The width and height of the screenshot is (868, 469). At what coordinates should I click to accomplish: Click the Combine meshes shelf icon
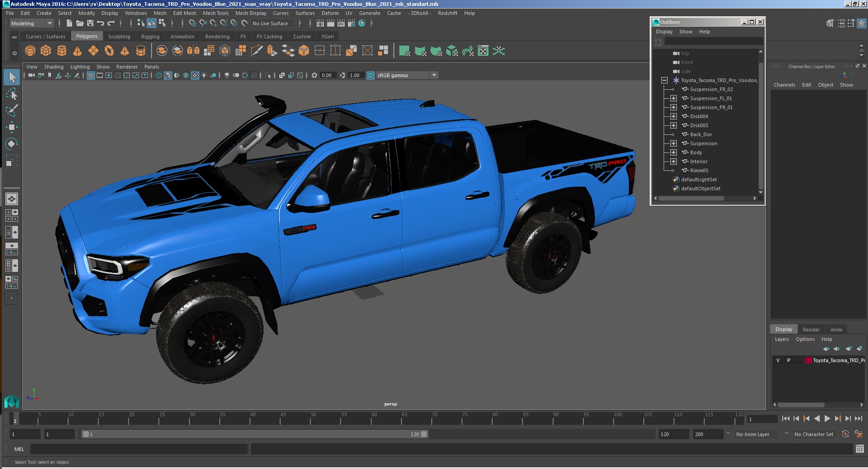click(162, 51)
